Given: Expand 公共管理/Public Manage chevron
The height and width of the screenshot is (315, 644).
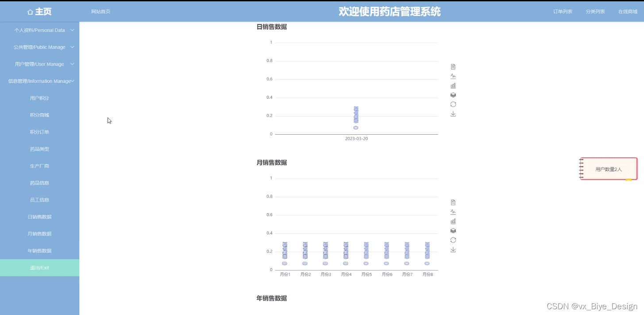Looking at the screenshot, I should [x=72, y=47].
